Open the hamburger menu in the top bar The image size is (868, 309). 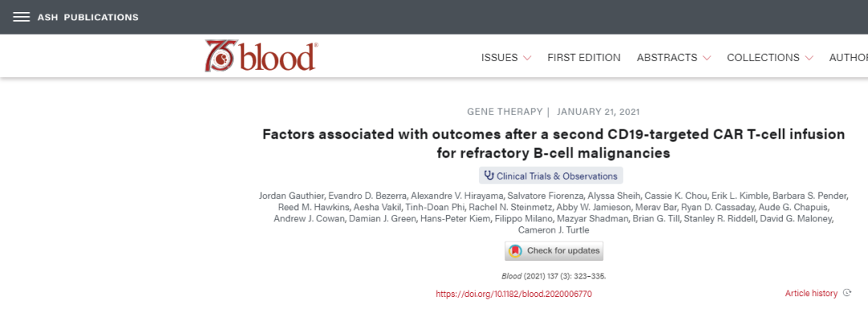(x=22, y=17)
